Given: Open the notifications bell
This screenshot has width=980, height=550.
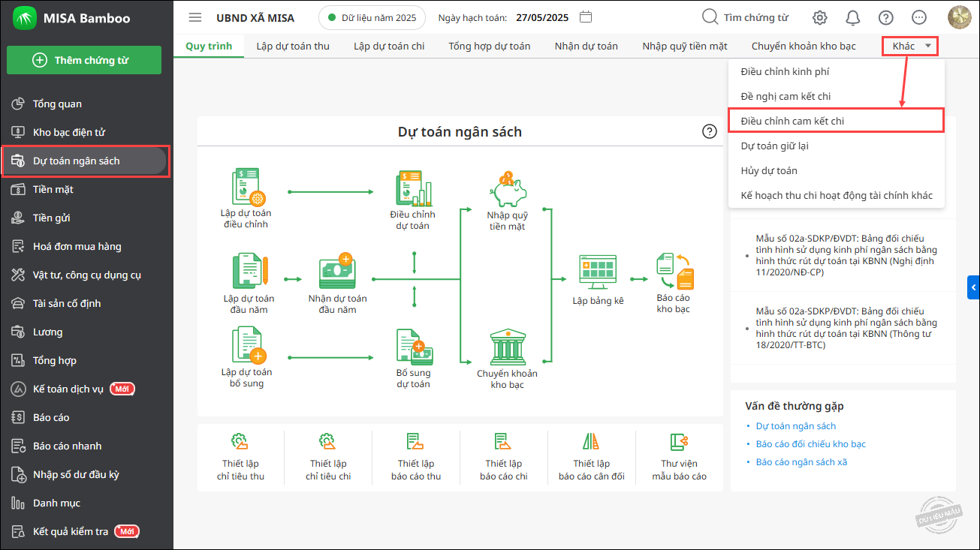Looking at the screenshot, I should (x=853, y=17).
